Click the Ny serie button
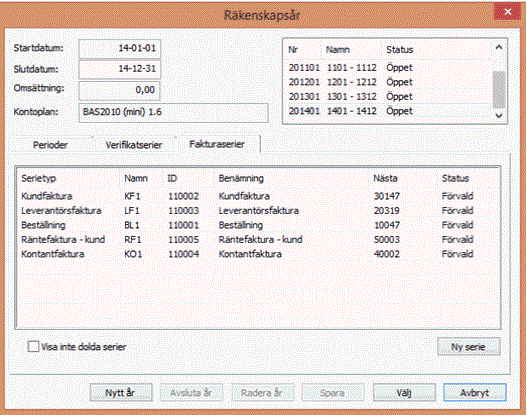527x416 pixels. [469, 346]
